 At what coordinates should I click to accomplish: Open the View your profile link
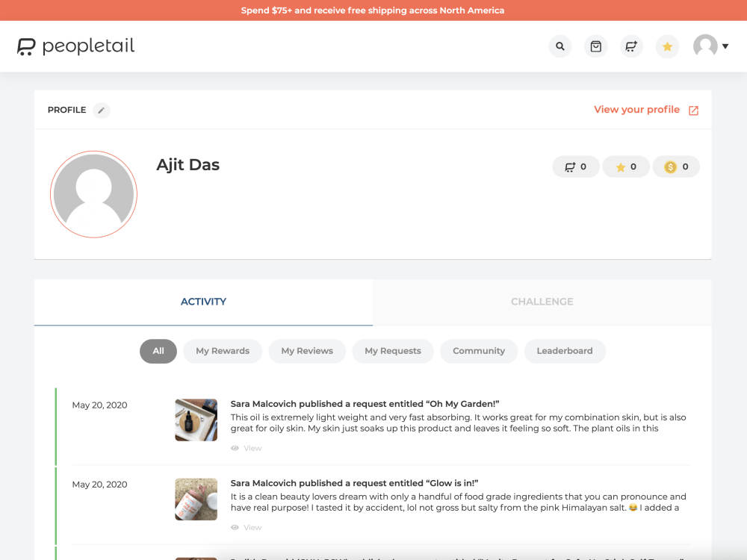coord(636,110)
